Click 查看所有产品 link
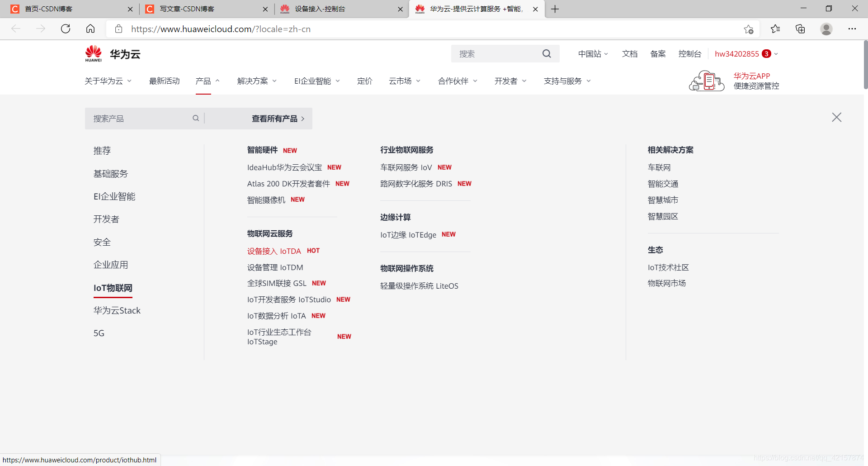 click(278, 119)
